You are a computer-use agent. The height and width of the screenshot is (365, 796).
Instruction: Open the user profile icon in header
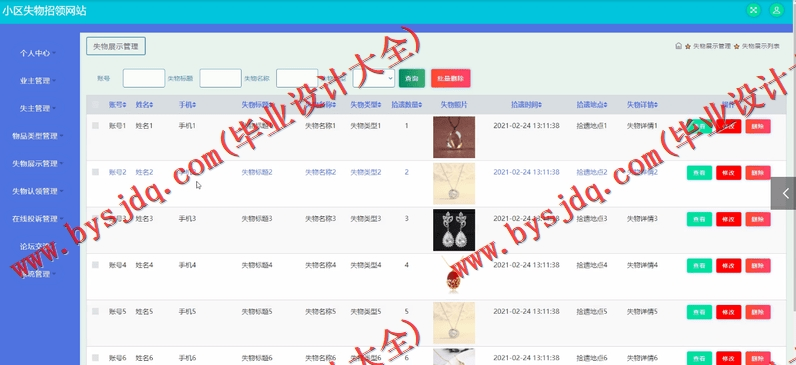click(776, 10)
